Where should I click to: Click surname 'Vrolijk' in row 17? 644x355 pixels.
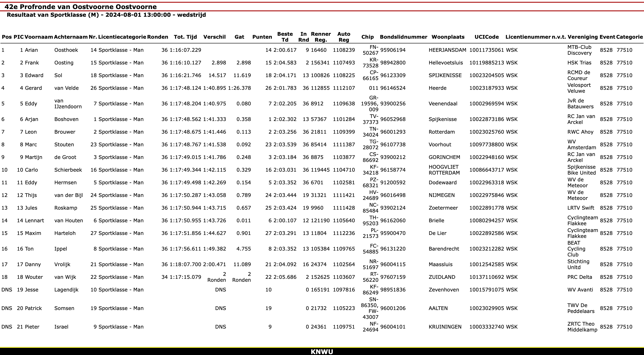point(62,265)
